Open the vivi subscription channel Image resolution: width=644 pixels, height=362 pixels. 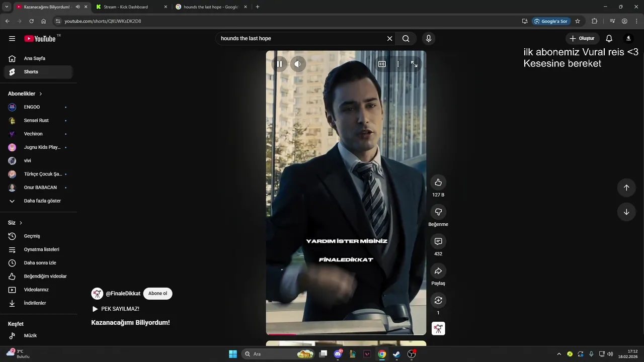tap(38, 161)
